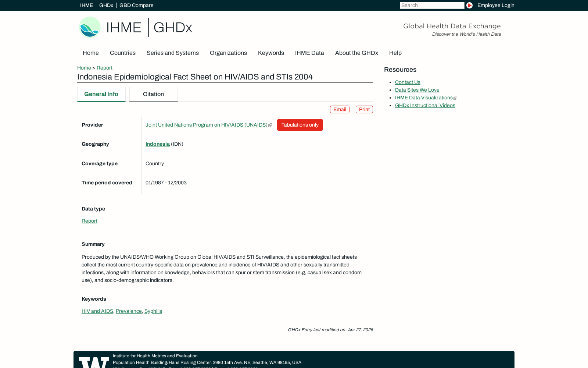Click the Home breadcrumb link

coord(84,68)
